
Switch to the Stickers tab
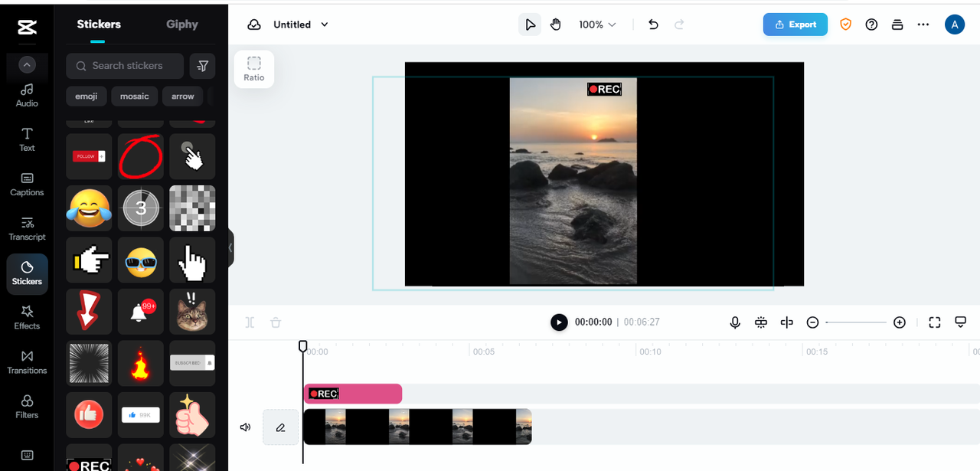click(99, 24)
